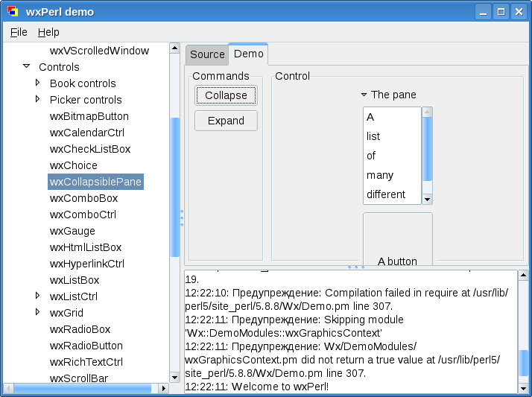Click 'A button' inside the pane

[x=397, y=261]
